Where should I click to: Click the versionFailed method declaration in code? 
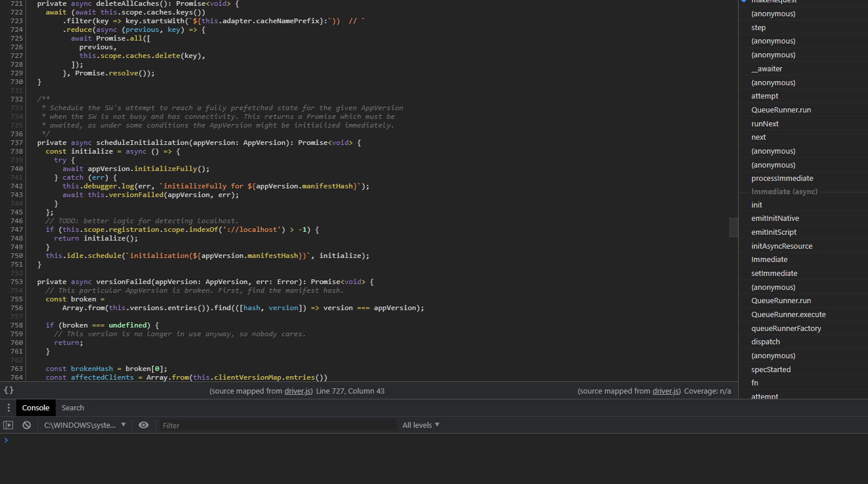(x=124, y=282)
